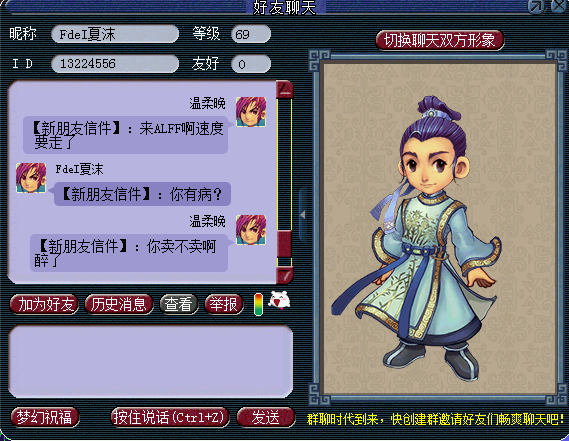This screenshot has width=569, height=441.
Task: Send the message with the 发送 button
Action: [266, 417]
